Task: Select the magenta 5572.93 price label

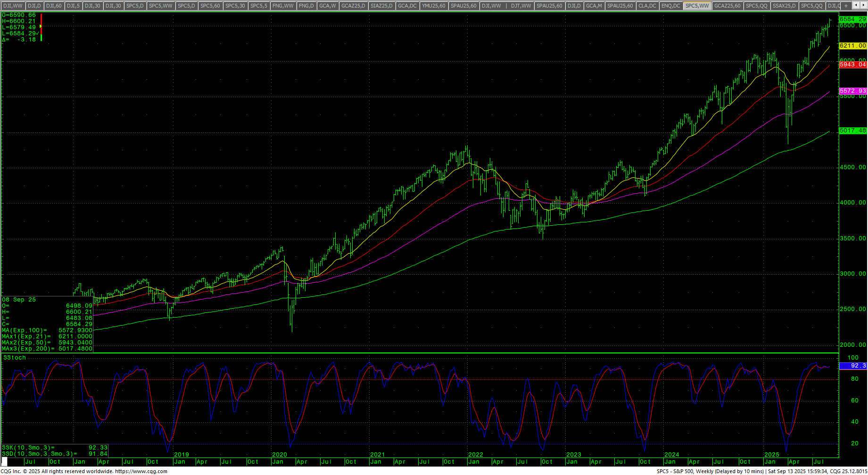Action: click(853, 91)
